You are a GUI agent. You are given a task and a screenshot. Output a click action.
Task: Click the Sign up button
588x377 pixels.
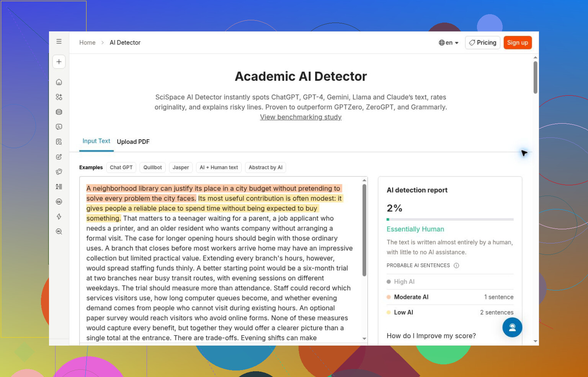click(518, 42)
